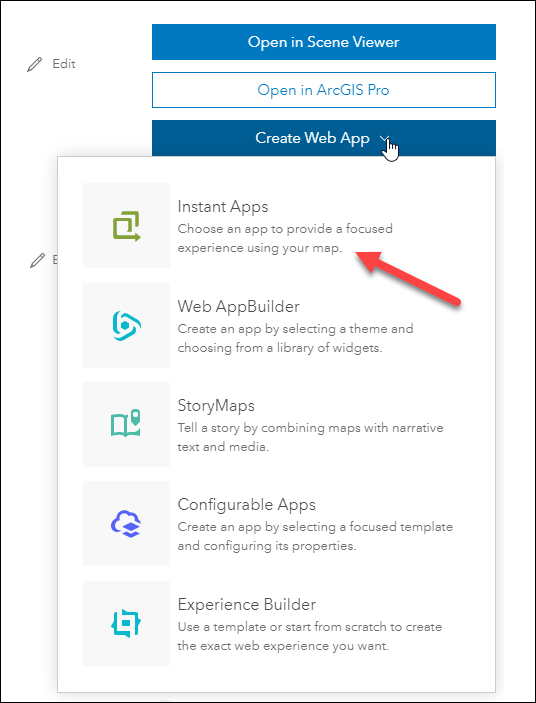Click the Web AppBuilder icon
The height and width of the screenshot is (703, 536).
tap(126, 325)
